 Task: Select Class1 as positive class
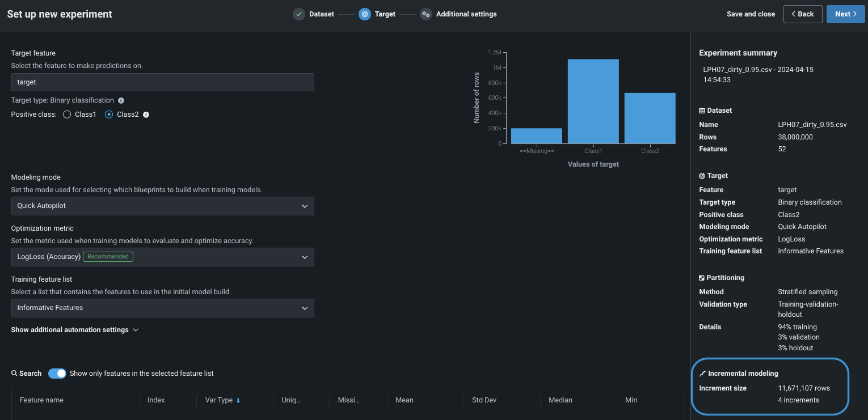click(x=67, y=114)
